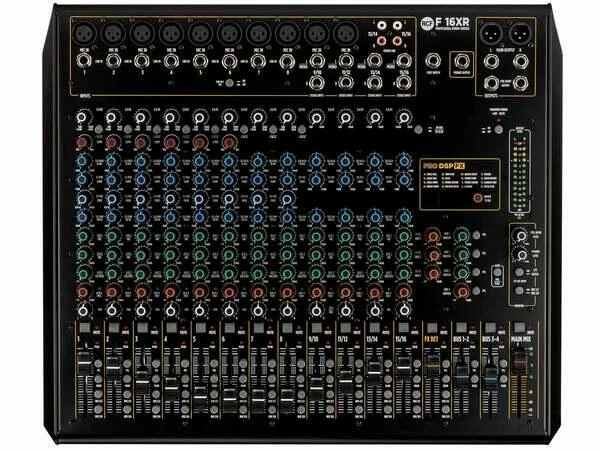Toggle mute on the MAIN MIX strip
600x450 pixels.
pyautogui.click(x=519, y=327)
